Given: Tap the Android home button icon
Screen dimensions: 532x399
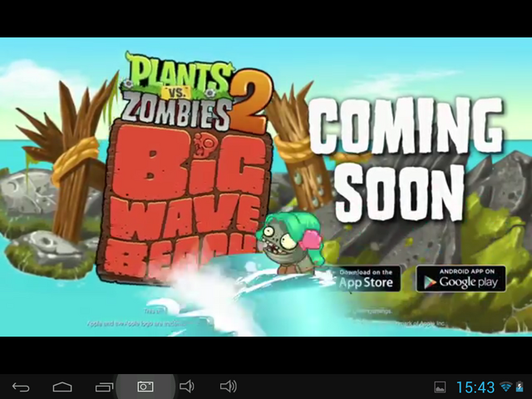Looking at the screenshot, I should point(62,387).
